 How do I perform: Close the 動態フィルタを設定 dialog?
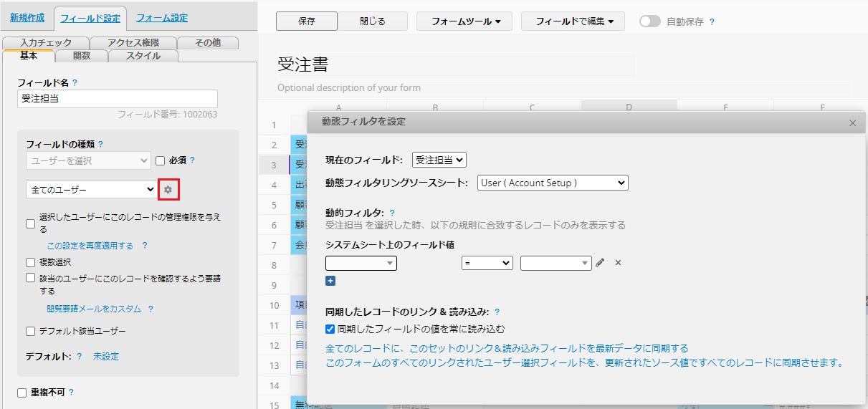point(852,123)
